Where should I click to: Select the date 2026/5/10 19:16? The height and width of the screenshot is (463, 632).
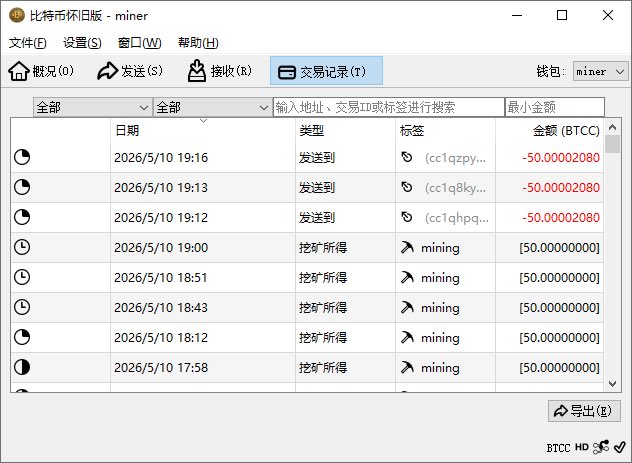coord(161,158)
